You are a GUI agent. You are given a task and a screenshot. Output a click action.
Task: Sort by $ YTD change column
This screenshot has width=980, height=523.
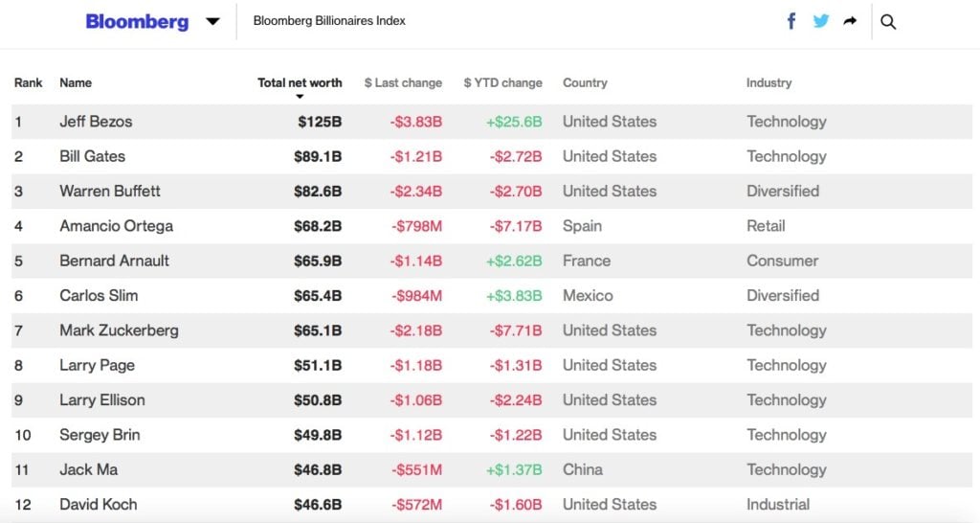(502, 83)
